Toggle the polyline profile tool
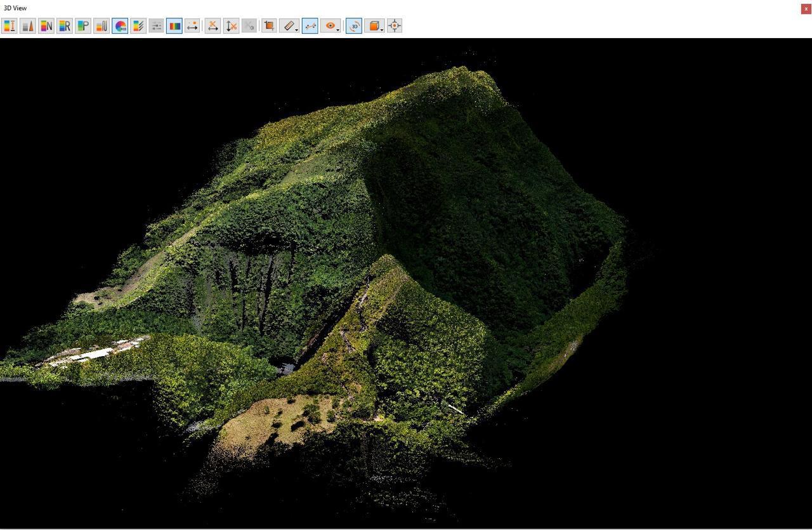Screen dimensions: 812x530 (x=310, y=26)
